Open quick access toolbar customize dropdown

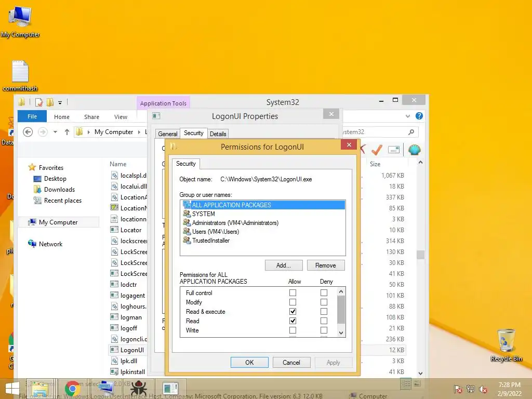(60, 102)
